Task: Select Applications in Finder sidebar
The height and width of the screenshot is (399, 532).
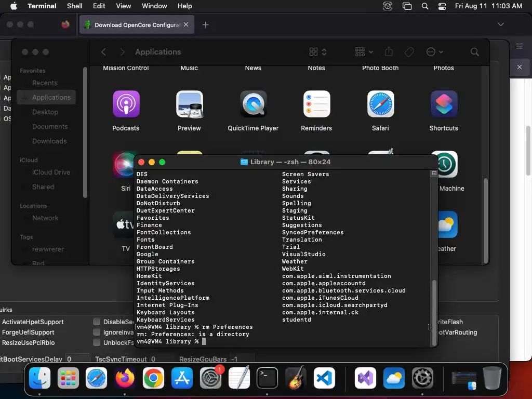Action: 46,97
